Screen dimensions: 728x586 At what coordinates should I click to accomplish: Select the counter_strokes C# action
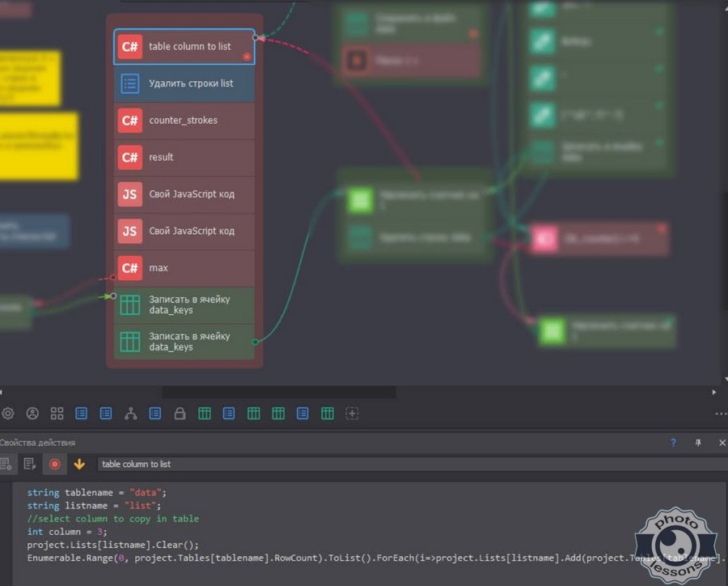point(184,121)
